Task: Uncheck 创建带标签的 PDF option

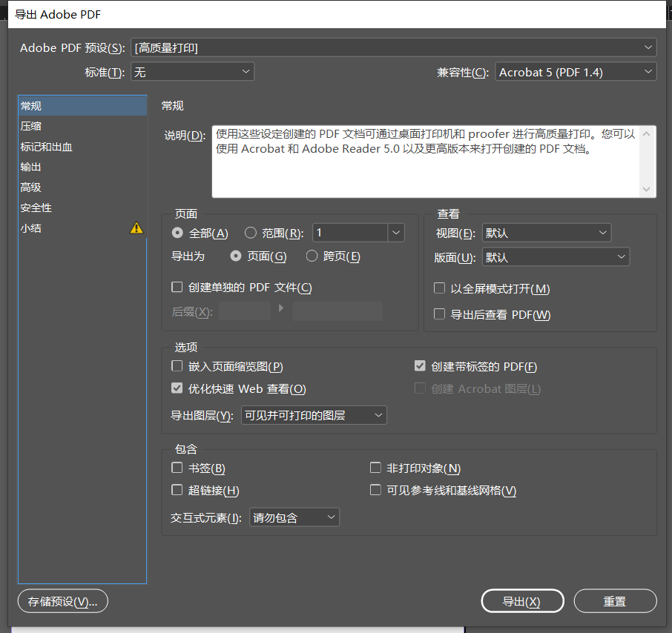Action: tap(420, 366)
